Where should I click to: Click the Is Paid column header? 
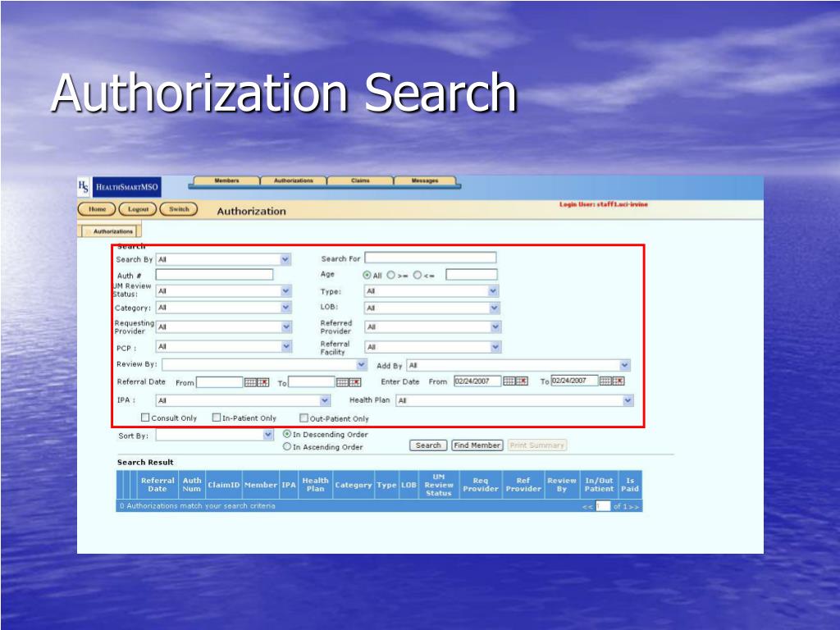(x=630, y=485)
